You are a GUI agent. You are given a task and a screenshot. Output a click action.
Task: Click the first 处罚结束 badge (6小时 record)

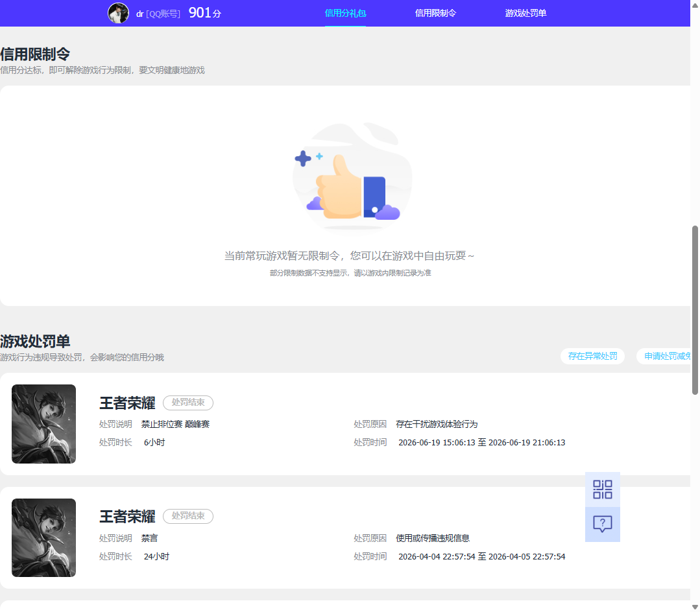tap(188, 403)
